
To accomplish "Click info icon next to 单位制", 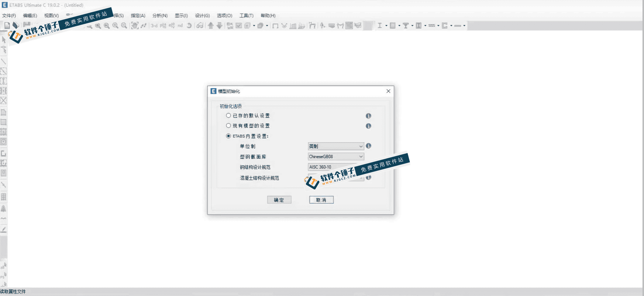I will [368, 146].
